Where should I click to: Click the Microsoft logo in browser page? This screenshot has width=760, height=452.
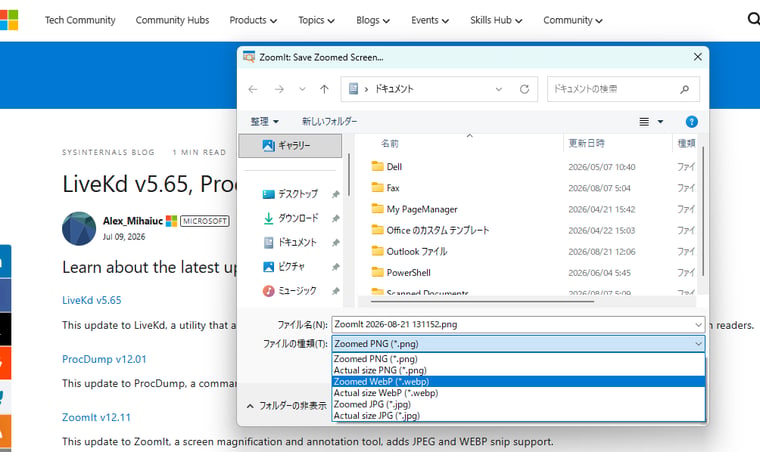(9, 20)
